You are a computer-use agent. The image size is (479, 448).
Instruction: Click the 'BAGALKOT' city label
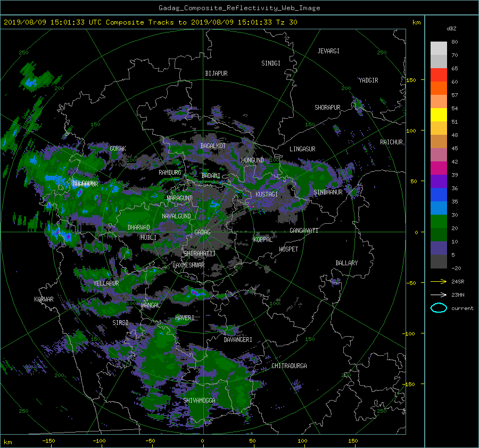[x=213, y=146]
